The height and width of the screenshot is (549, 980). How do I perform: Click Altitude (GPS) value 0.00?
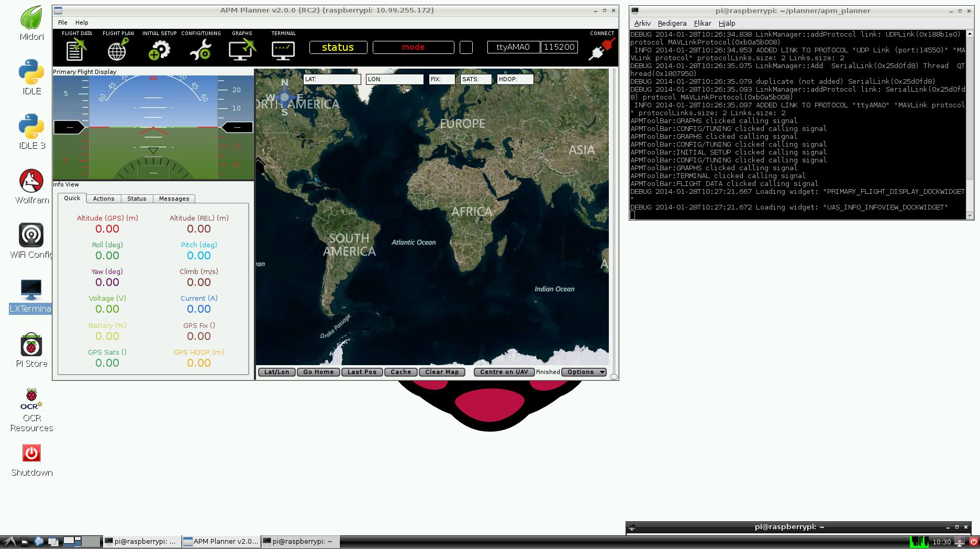[107, 229]
